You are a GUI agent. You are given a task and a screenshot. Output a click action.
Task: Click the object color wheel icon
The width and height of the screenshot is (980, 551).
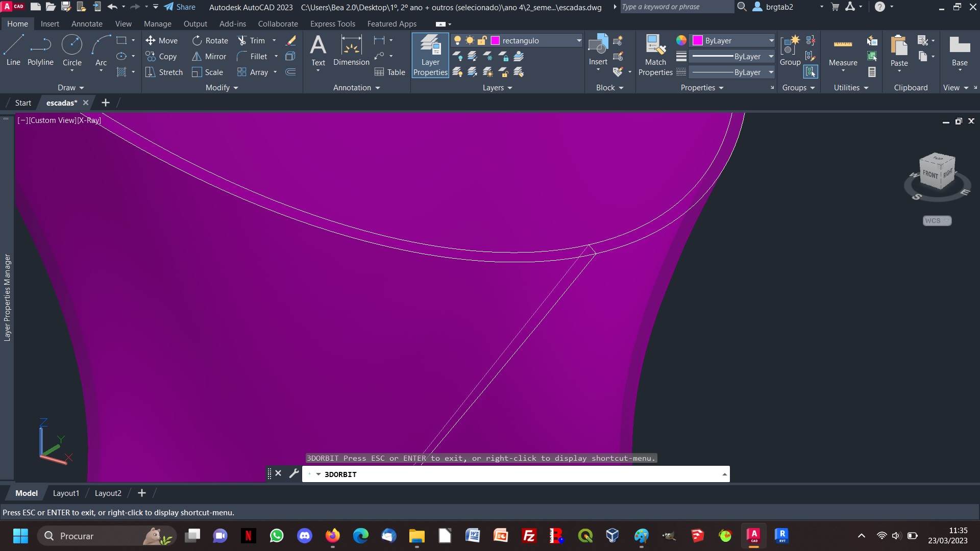[x=681, y=40]
